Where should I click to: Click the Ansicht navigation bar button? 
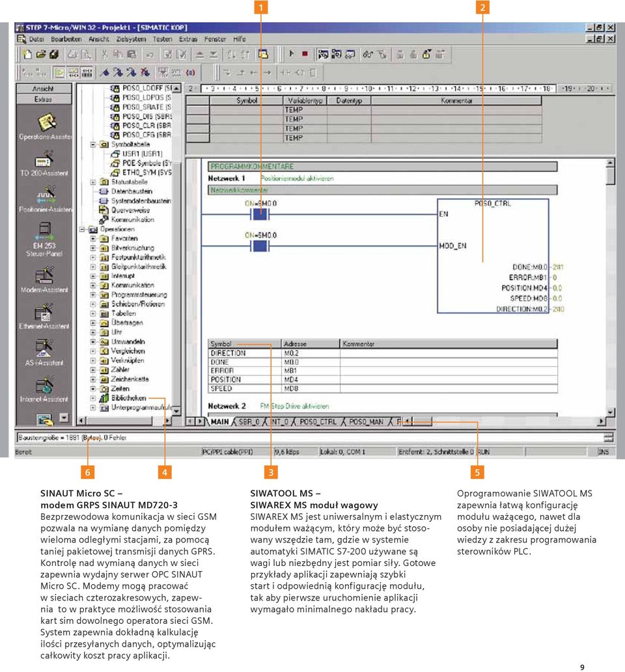44,88
